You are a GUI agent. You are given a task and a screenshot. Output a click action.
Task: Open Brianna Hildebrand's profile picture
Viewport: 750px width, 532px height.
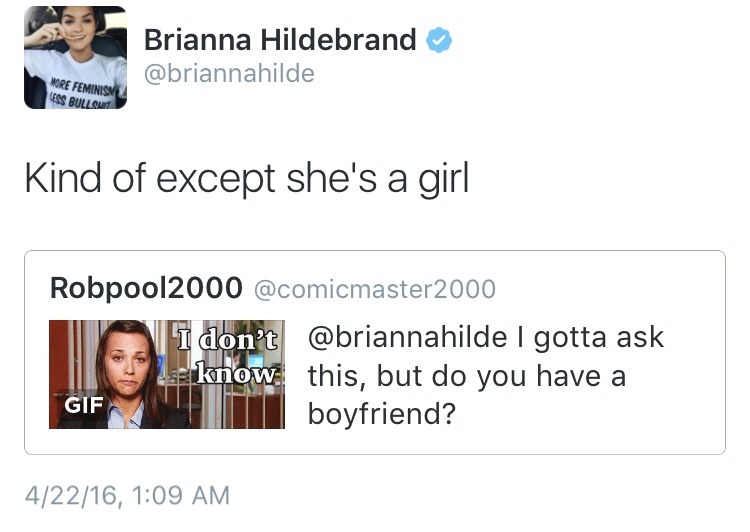point(75,57)
